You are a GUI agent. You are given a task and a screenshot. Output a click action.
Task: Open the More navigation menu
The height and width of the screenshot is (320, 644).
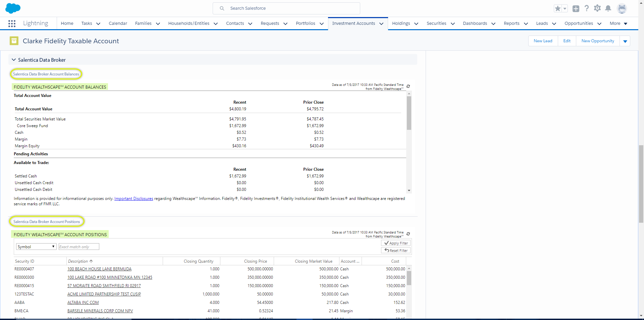pyautogui.click(x=619, y=23)
